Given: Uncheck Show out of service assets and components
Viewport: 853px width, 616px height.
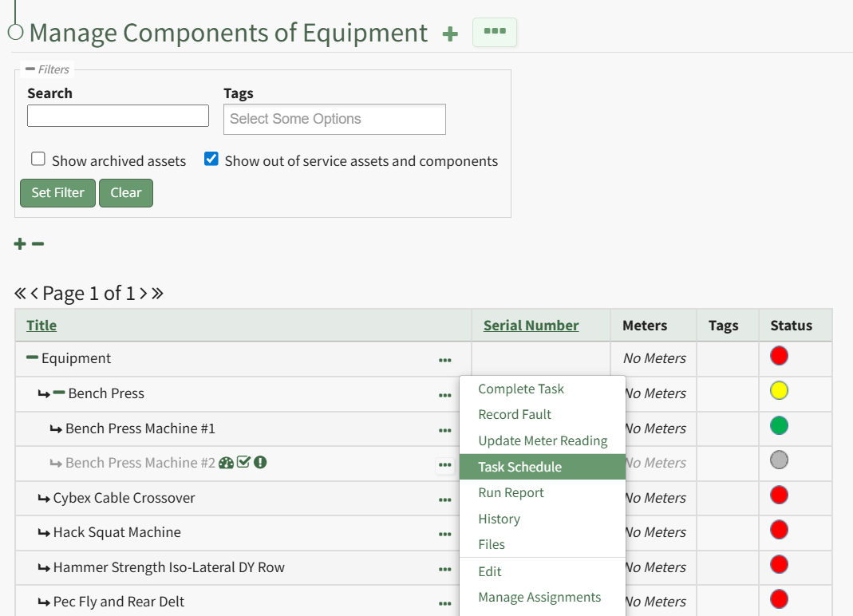Looking at the screenshot, I should (211, 159).
